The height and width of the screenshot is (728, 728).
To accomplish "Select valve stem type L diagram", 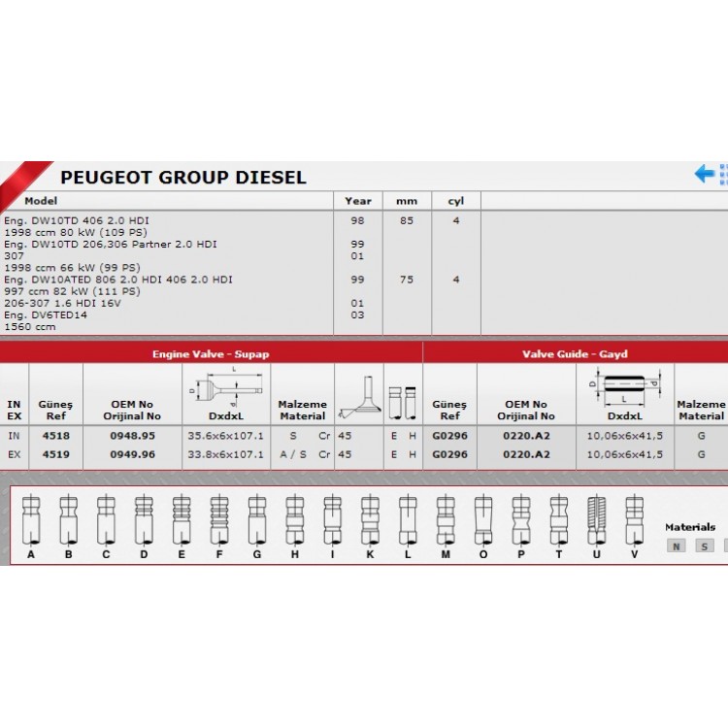I will click(408, 520).
